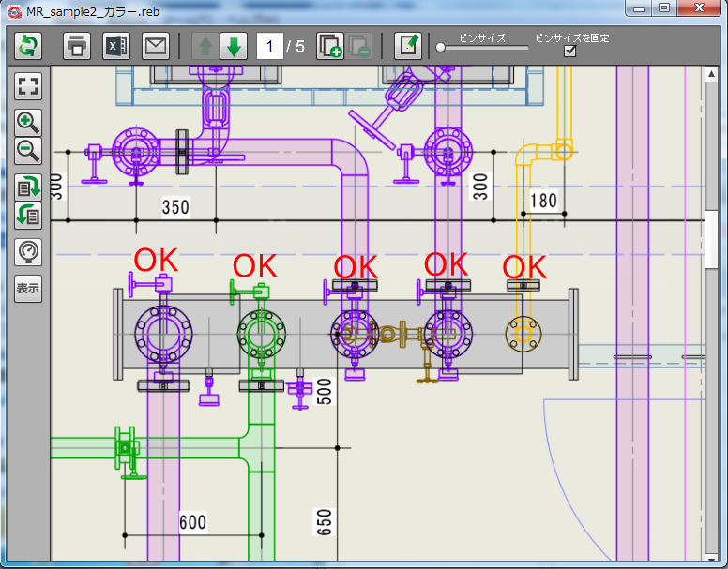Click the 表示 display button
The image size is (728, 569).
coord(29,288)
